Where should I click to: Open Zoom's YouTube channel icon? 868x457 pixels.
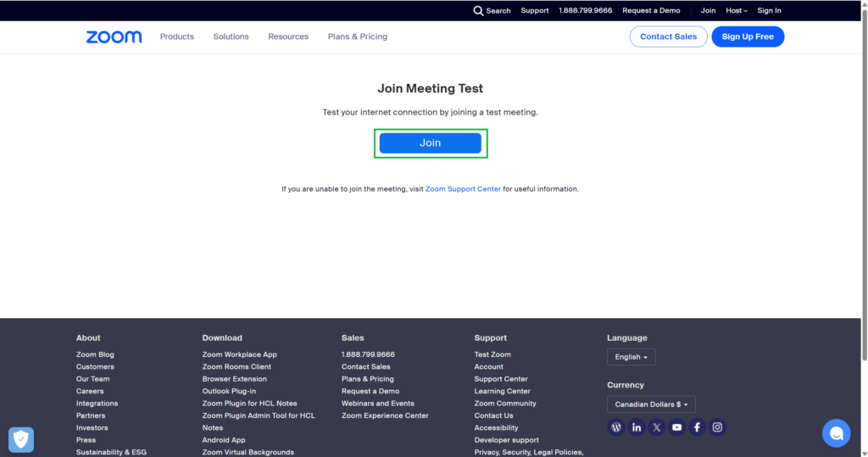677,427
